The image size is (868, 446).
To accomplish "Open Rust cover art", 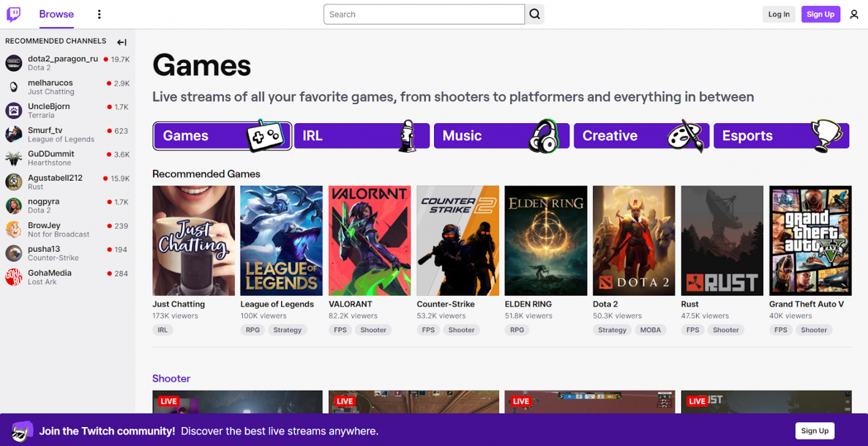I will 722,241.
